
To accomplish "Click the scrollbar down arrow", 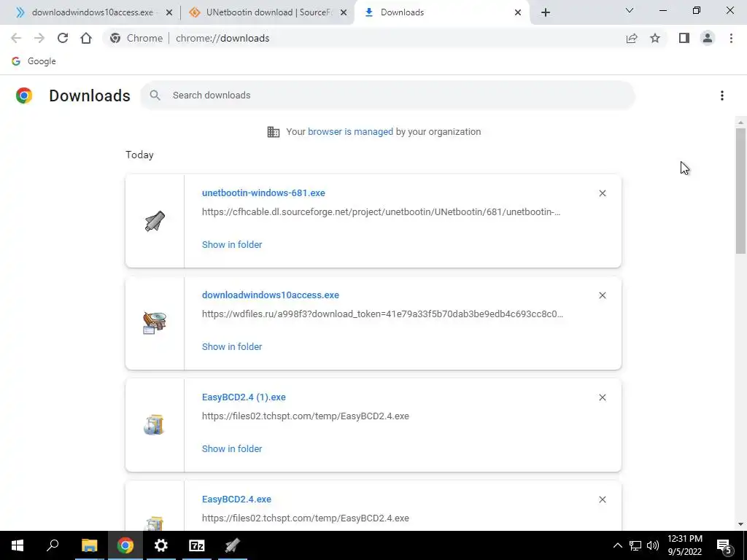I will tap(740, 524).
